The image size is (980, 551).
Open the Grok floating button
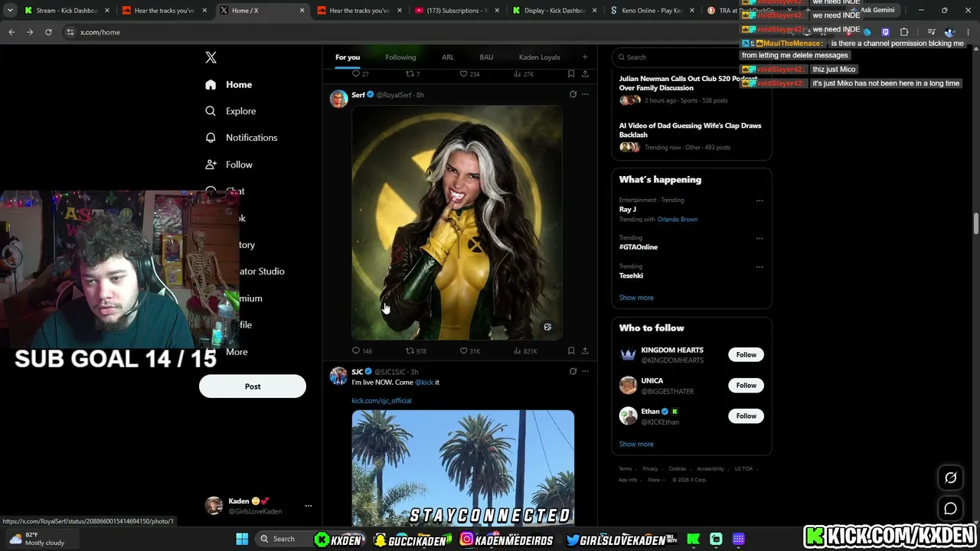(950, 478)
